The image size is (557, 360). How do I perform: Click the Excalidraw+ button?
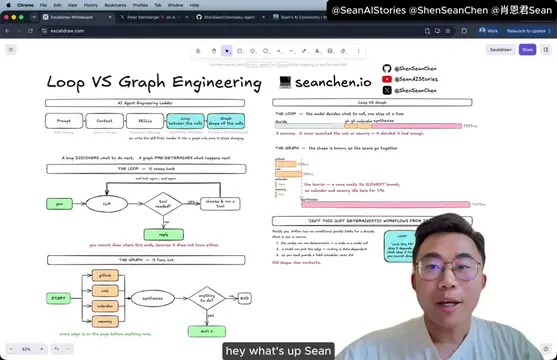pos(501,50)
